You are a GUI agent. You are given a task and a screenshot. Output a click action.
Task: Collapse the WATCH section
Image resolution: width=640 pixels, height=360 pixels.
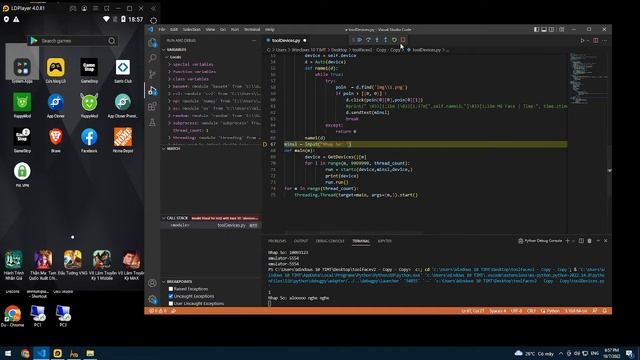coord(173,149)
